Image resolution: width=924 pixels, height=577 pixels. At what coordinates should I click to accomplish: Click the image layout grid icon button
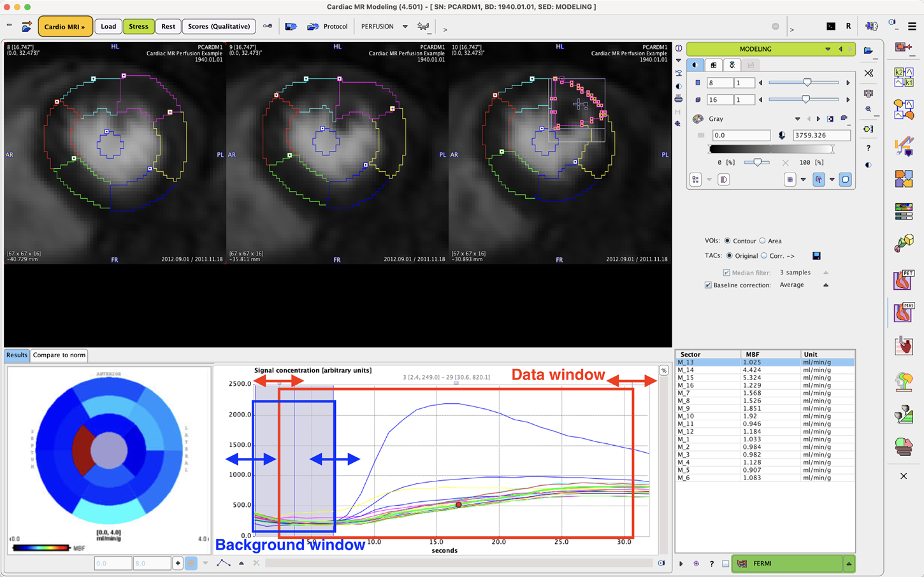(x=695, y=180)
